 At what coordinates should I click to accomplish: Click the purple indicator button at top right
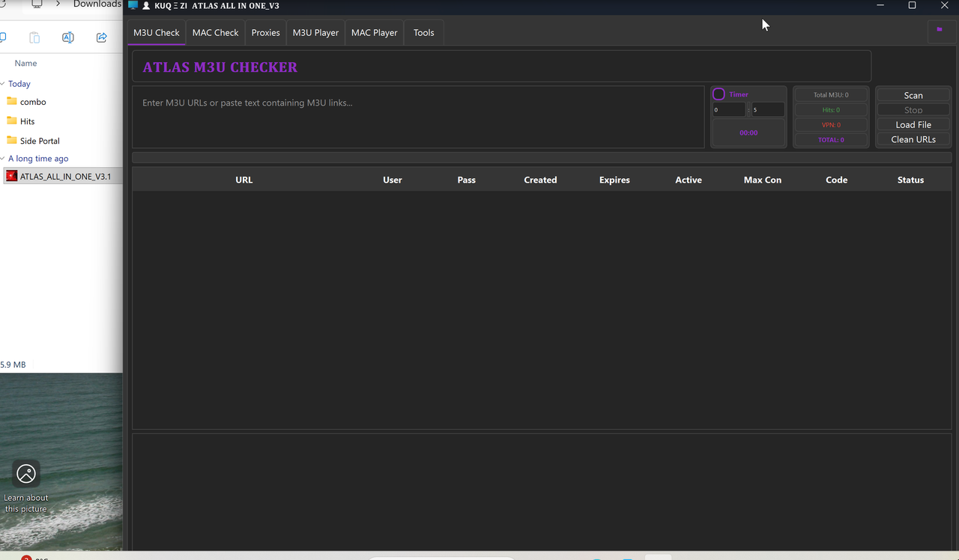click(940, 31)
